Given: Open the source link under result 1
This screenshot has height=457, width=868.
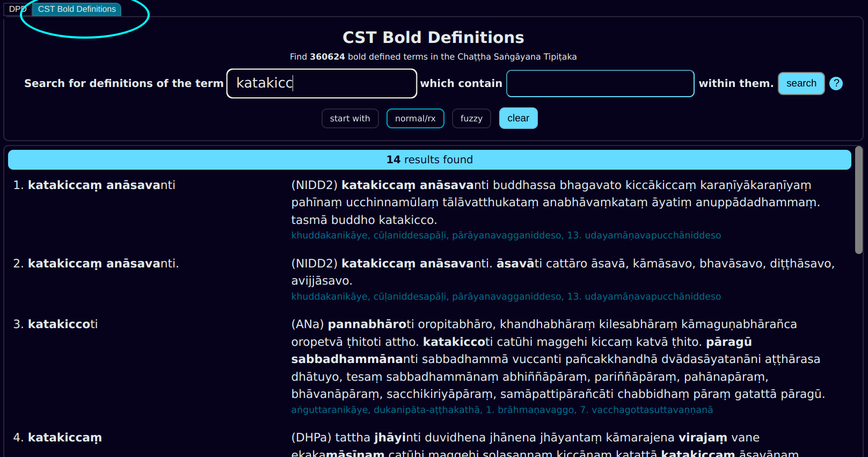Looking at the screenshot, I should pyautogui.click(x=506, y=235).
